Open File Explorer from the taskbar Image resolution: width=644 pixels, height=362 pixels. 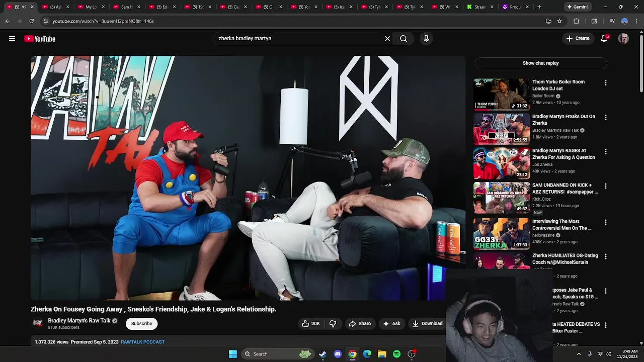[382, 354]
